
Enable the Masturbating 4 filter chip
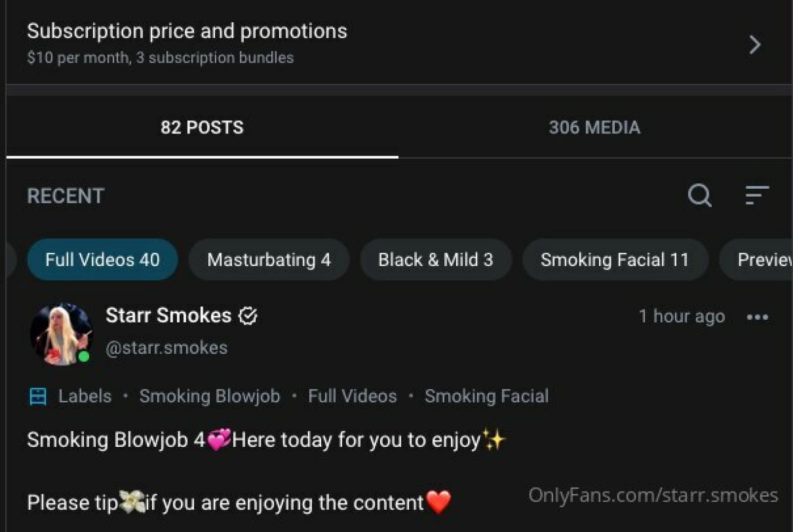pos(269,260)
